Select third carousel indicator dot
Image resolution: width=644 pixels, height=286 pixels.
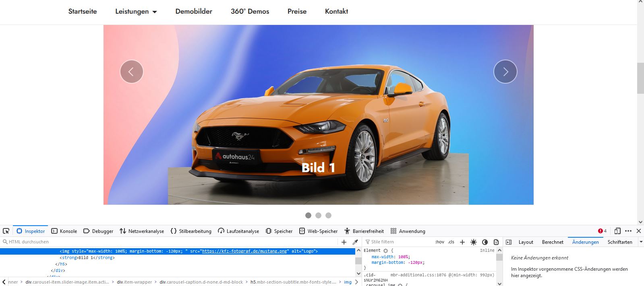pyautogui.click(x=328, y=215)
